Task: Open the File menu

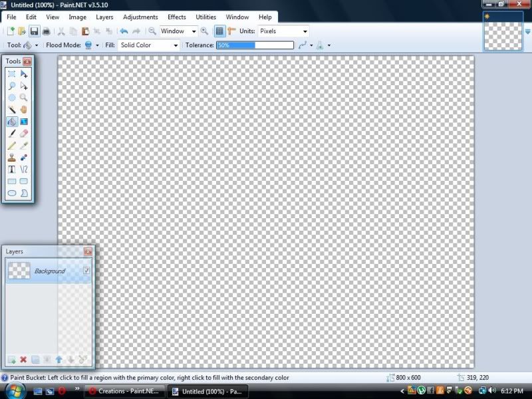Action: click(11, 17)
